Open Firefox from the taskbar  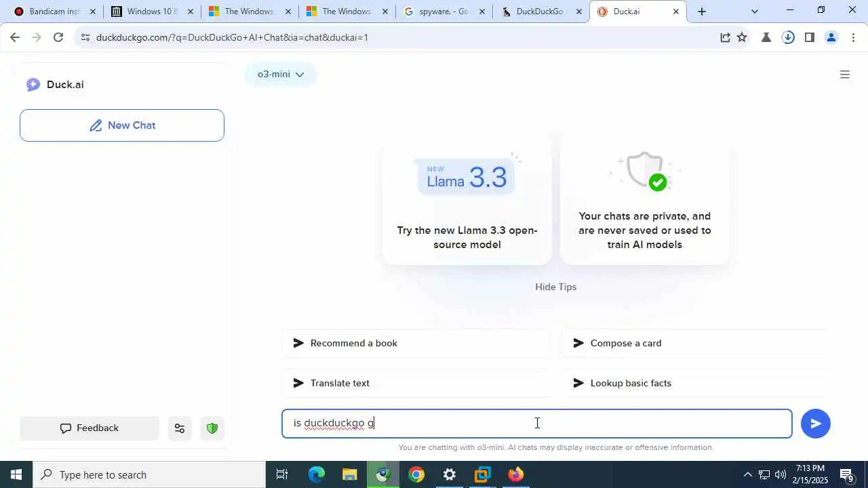point(516,474)
